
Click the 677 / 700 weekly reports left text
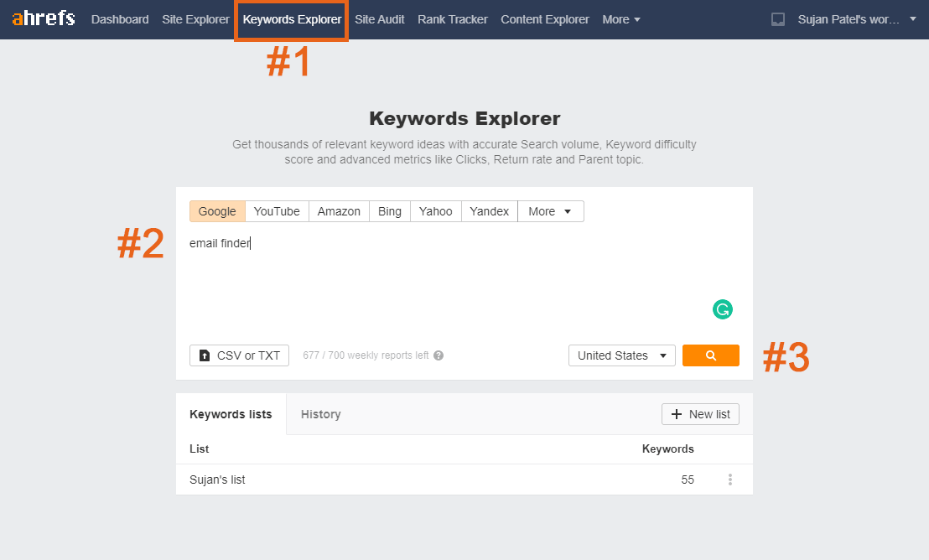366,355
